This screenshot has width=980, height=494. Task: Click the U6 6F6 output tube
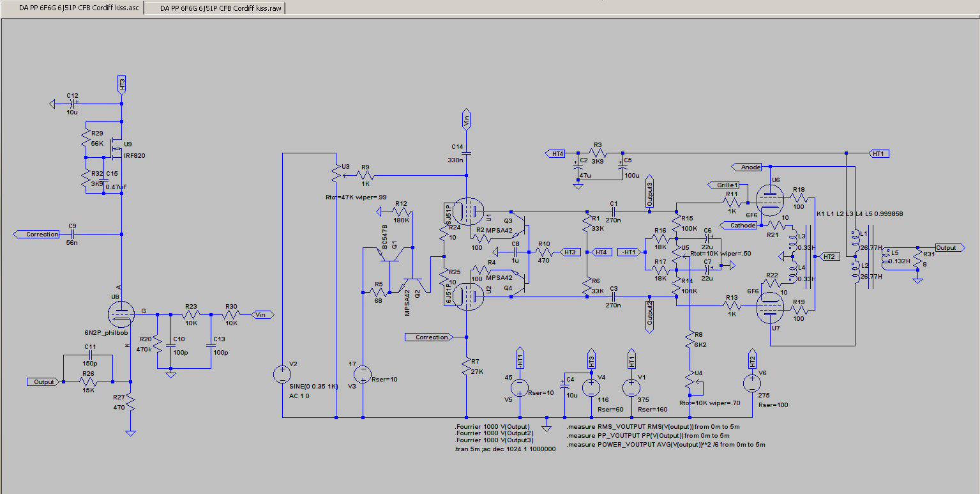click(769, 201)
